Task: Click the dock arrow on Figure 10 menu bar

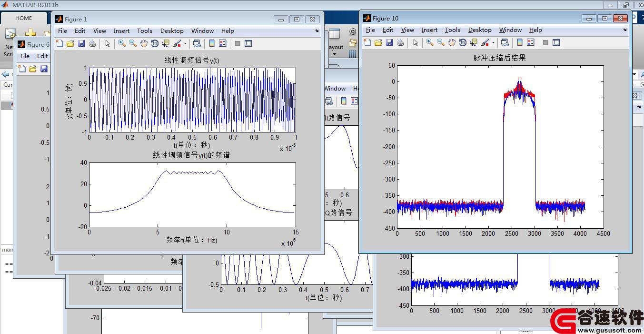Action: (x=625, y=30)
